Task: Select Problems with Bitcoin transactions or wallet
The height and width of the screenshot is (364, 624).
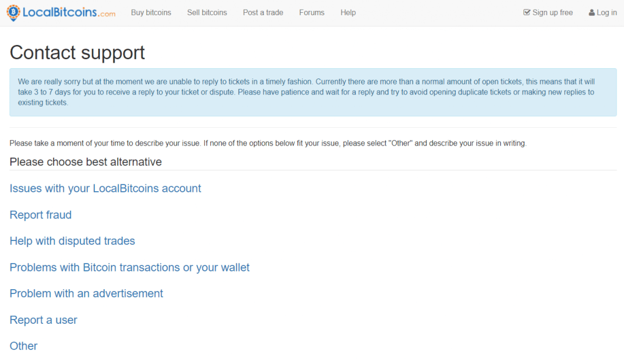Action: coord(130,267)
